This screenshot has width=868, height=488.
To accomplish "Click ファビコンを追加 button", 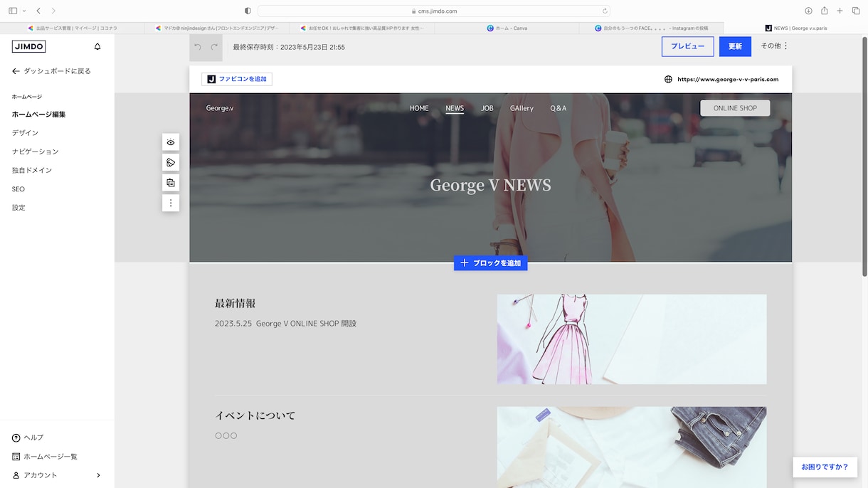I will coord(237,79).
